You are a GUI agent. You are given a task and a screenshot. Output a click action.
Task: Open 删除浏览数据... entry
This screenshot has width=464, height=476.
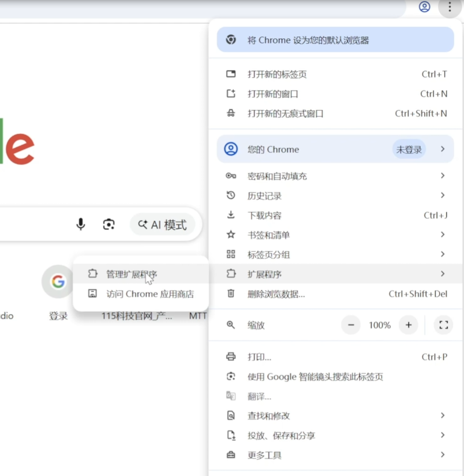point(335,294)
